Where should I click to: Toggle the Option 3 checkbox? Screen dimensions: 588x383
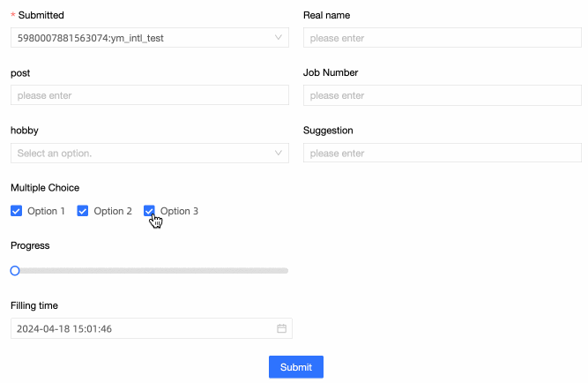149,211
